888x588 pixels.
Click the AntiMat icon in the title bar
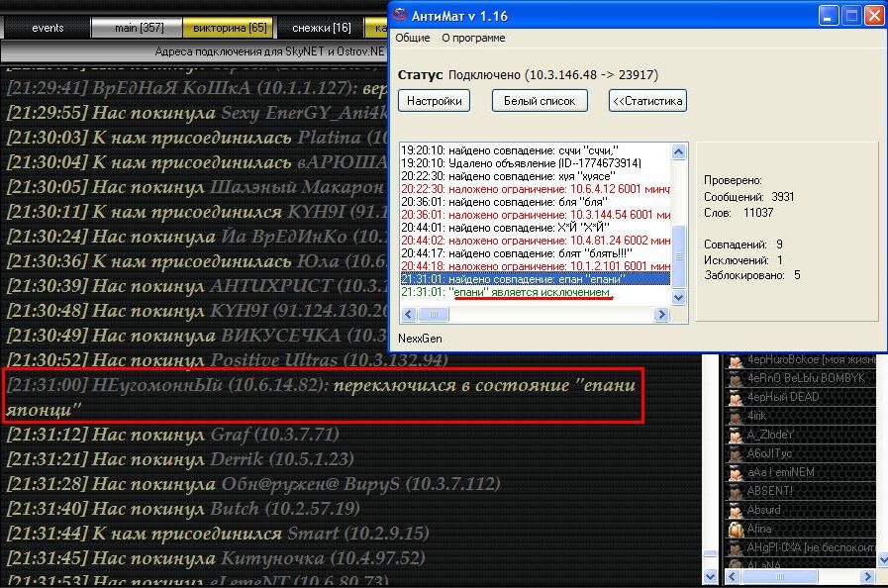(401, 16)
